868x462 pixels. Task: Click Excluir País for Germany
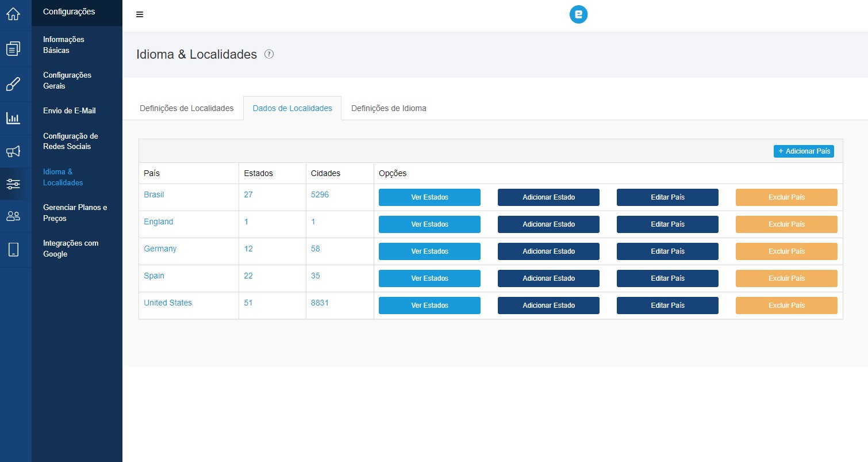[786, 251]
